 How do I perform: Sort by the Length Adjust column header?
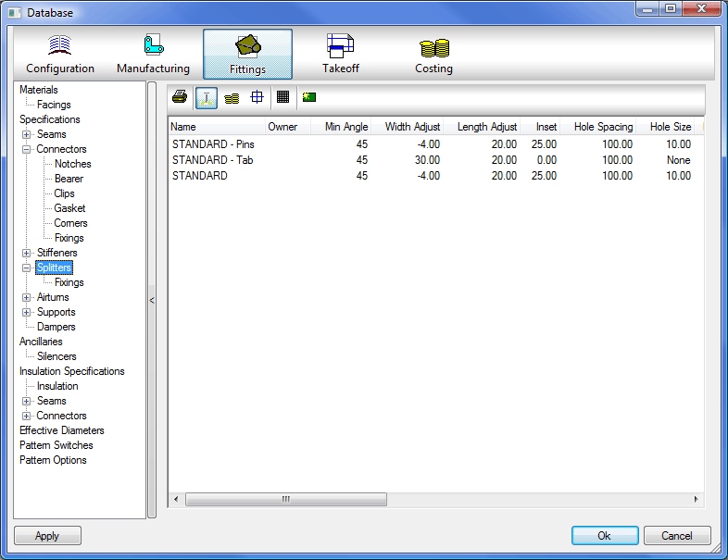483,127
